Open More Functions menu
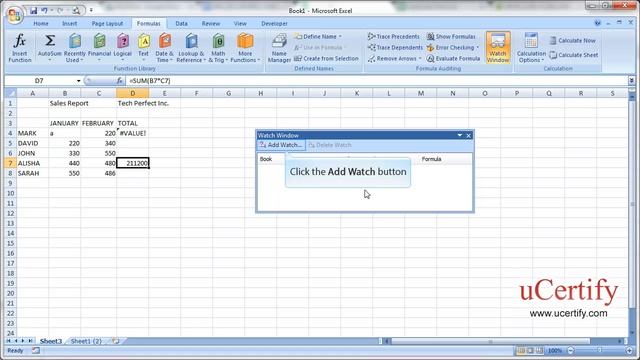 tap(245, 48)
